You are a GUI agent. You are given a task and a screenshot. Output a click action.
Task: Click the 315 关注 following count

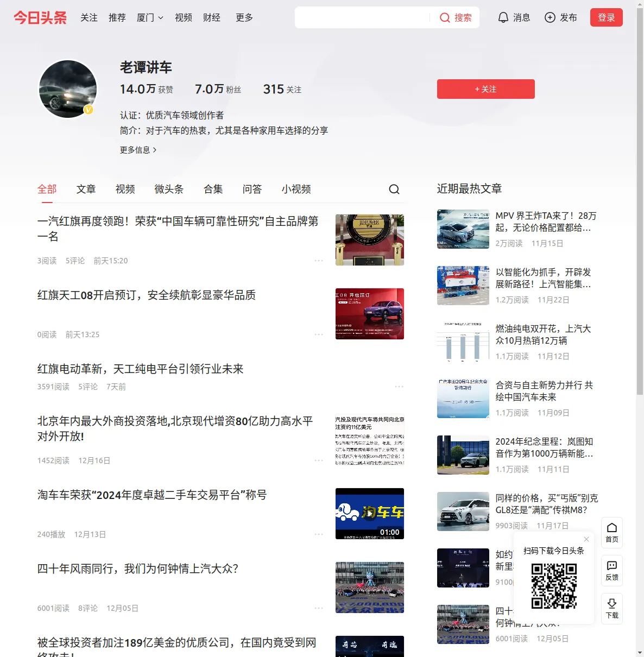pyautogui.click(x=282, y=89)
